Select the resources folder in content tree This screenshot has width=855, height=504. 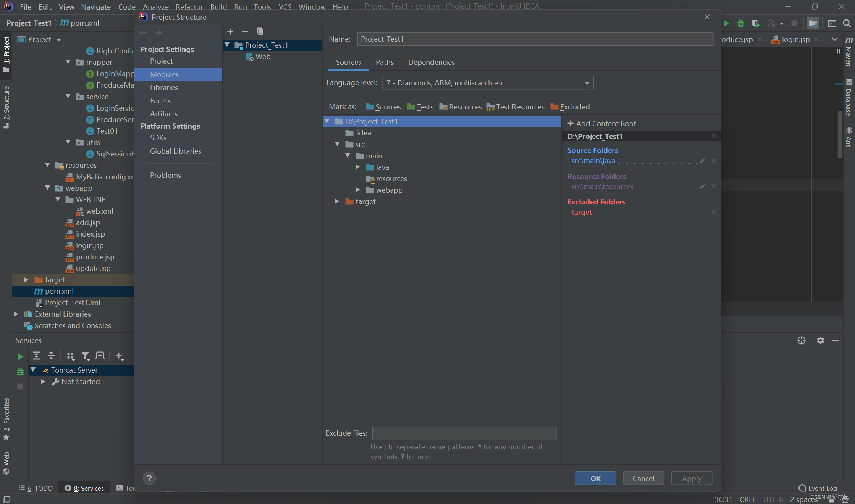pyautogui.click(x=386, y=179)
